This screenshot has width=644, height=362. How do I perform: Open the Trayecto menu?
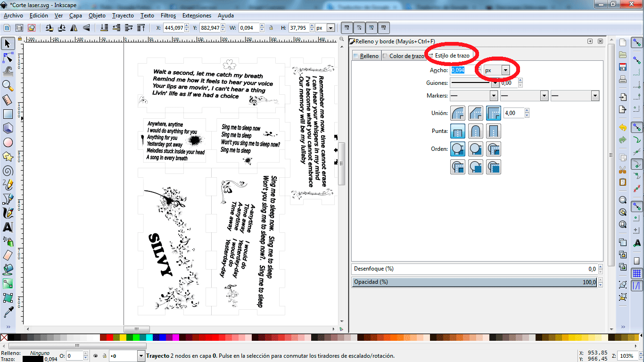point(123,15)
